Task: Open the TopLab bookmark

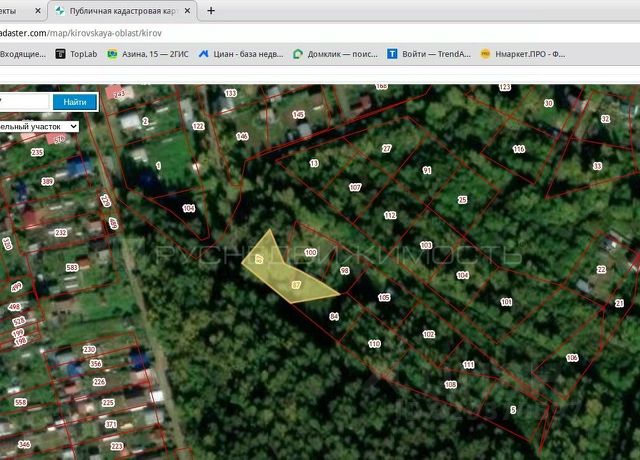Action: (76, 54)
